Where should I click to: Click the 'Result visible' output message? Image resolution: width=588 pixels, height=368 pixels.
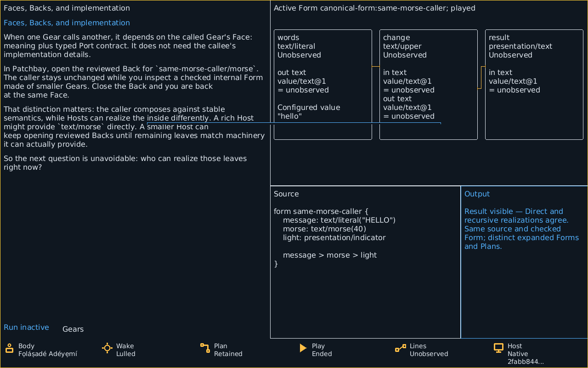(x=522, y=229)
